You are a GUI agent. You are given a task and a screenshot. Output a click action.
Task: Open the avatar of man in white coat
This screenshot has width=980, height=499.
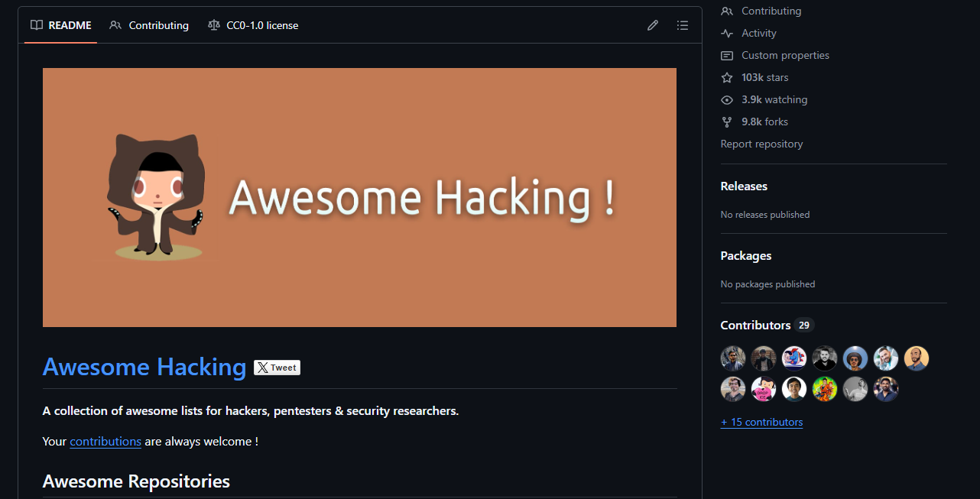click(886, 358)
